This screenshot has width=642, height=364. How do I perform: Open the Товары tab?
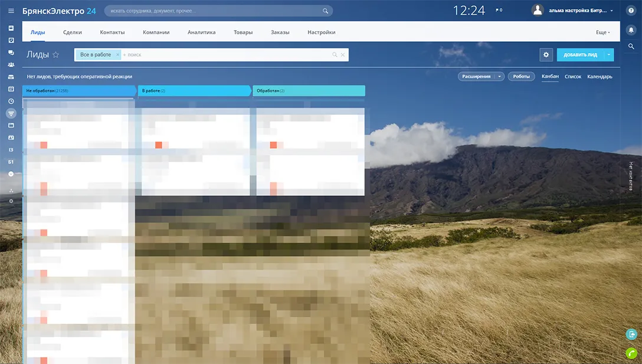[243, 32]
